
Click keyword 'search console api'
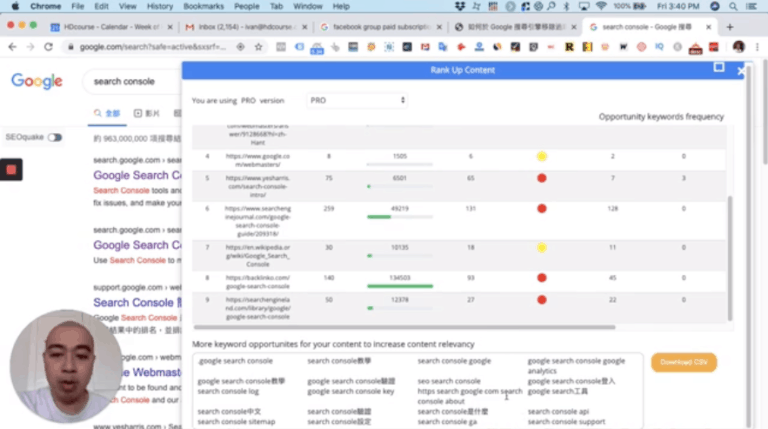[558, 411]
